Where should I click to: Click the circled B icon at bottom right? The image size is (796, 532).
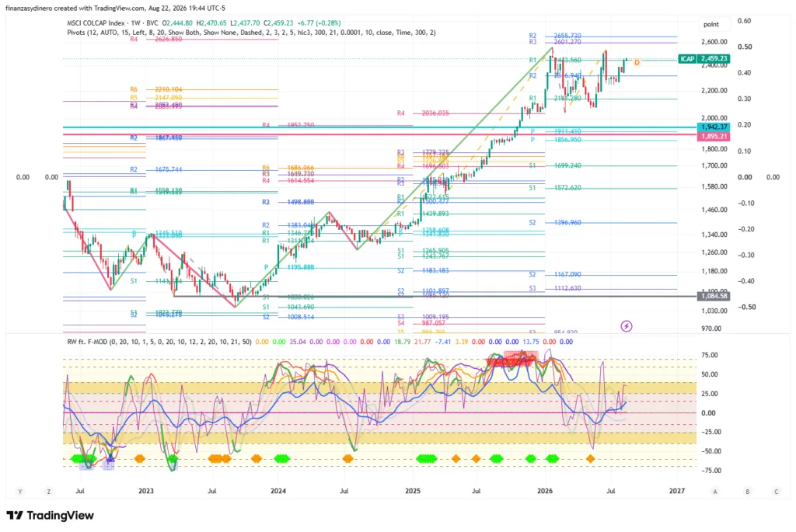(747, 492)
